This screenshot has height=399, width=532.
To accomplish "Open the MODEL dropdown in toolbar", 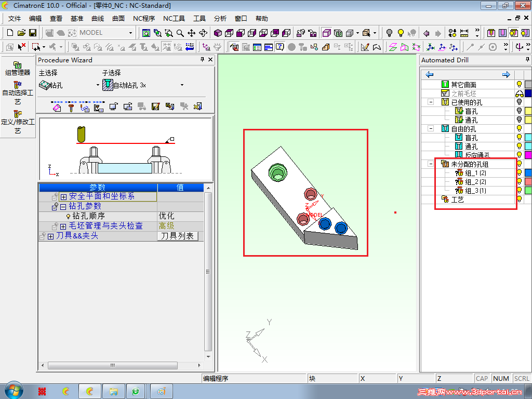I will (130, 33).
